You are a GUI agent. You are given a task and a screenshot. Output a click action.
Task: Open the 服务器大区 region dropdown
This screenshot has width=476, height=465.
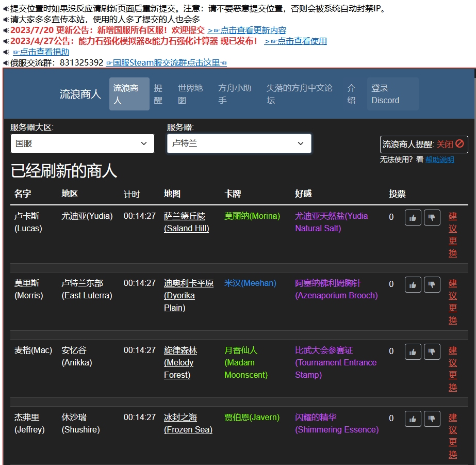[83, 143]
